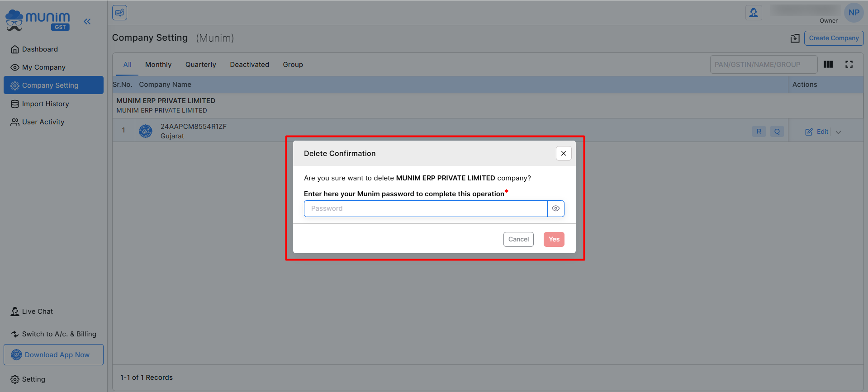Click the Munim GST logo
The width and height of the screenshot is (868, 392).
click(x=38, y=20)
